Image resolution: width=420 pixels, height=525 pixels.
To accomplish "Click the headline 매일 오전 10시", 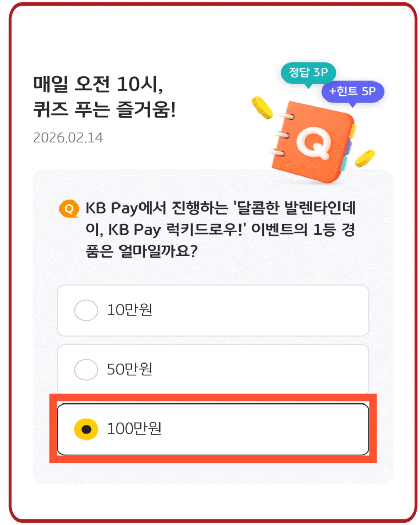I will click(x=98, y=84).
